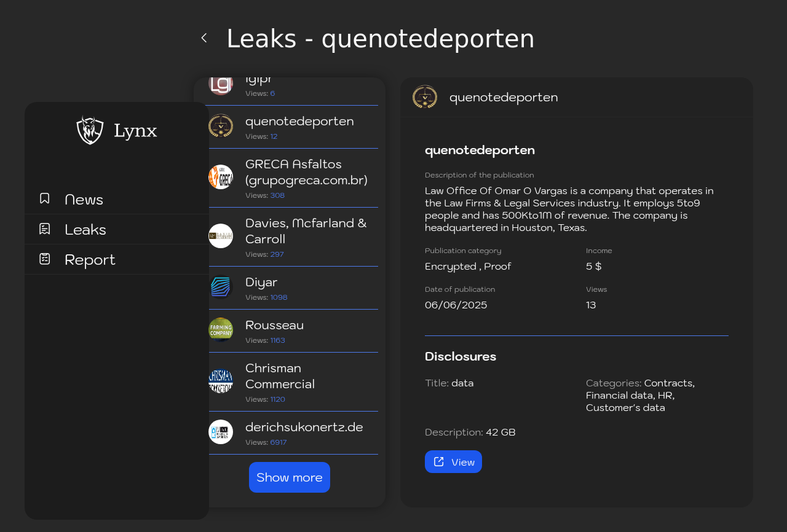Click the Lynx logo emblem
This screenshot has width=787, height=532.
coord(90,130)
